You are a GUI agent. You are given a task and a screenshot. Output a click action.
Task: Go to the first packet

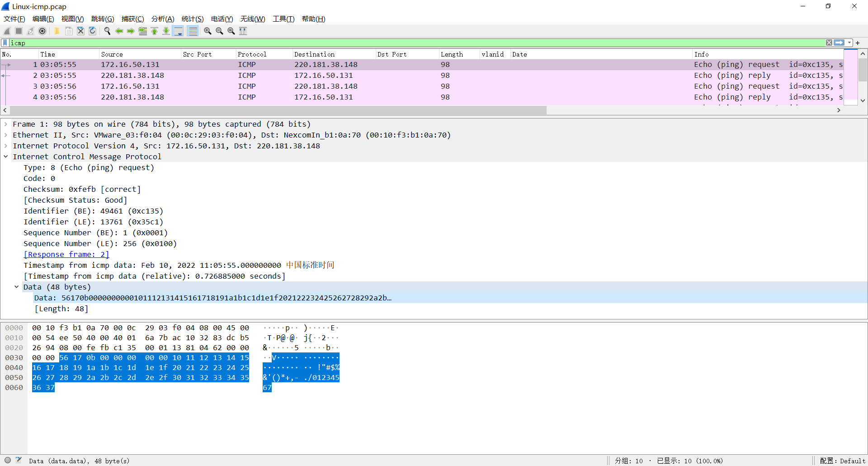coord(155,31)
